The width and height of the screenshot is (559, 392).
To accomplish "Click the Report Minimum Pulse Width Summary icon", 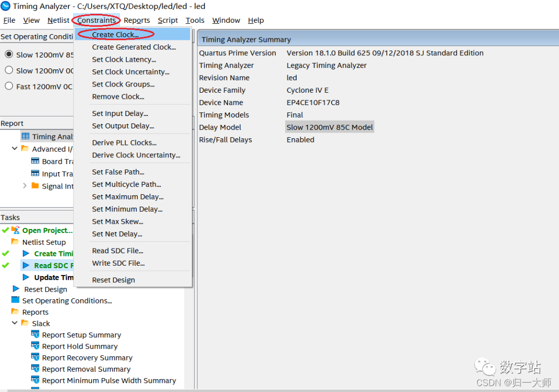I will [x=35, y=380].
